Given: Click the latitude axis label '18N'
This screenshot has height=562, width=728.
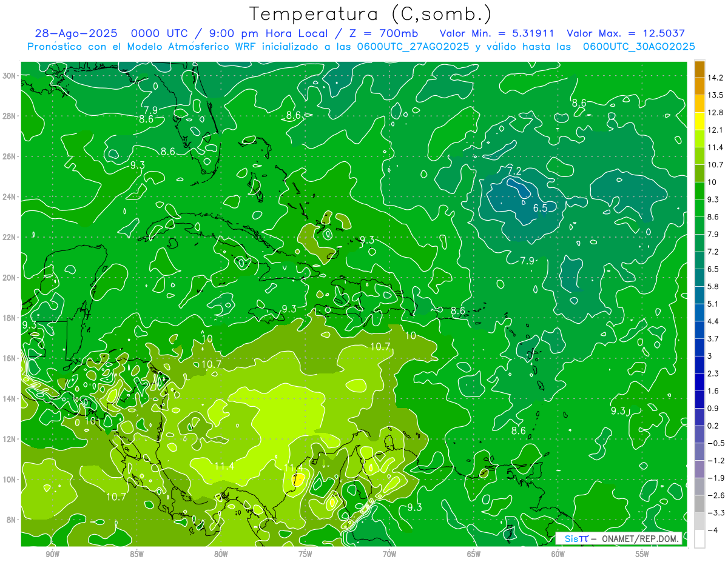Looking at the screenshot, I should [x=10, y=318].
